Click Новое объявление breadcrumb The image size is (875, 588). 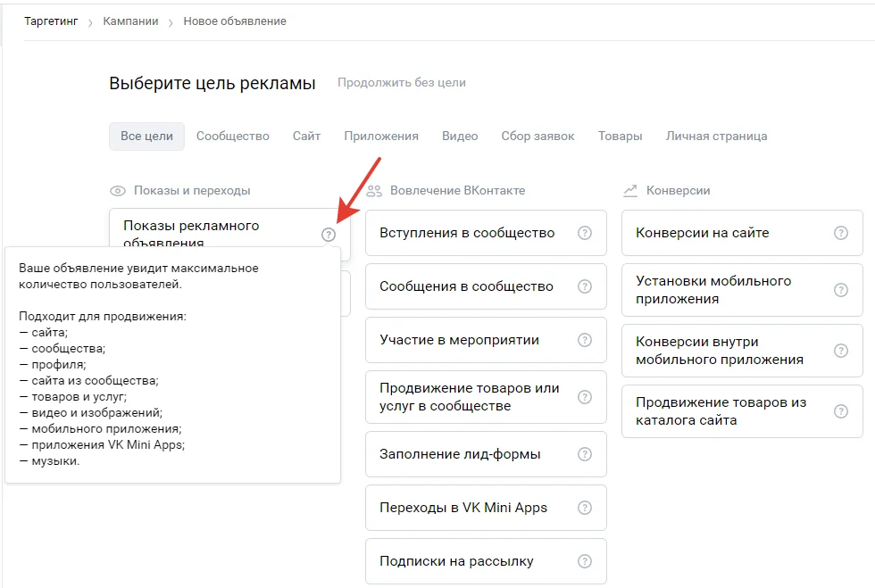235,21
